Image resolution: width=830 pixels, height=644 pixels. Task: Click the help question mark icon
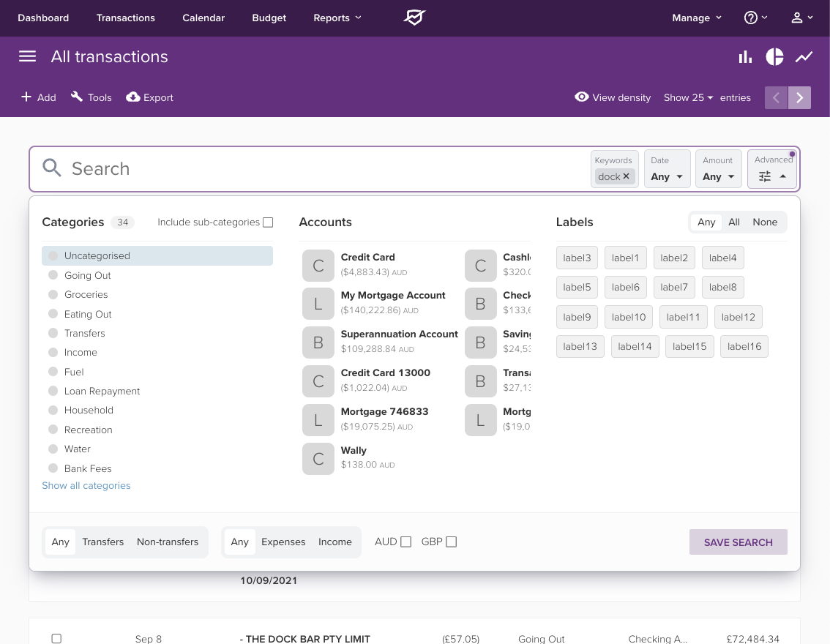pos(751,18)
